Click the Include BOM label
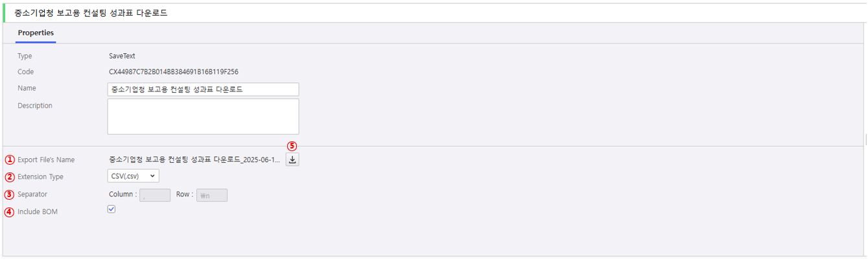Image resolution: width=868 pixels, height=260 pixels. point(38,211)
